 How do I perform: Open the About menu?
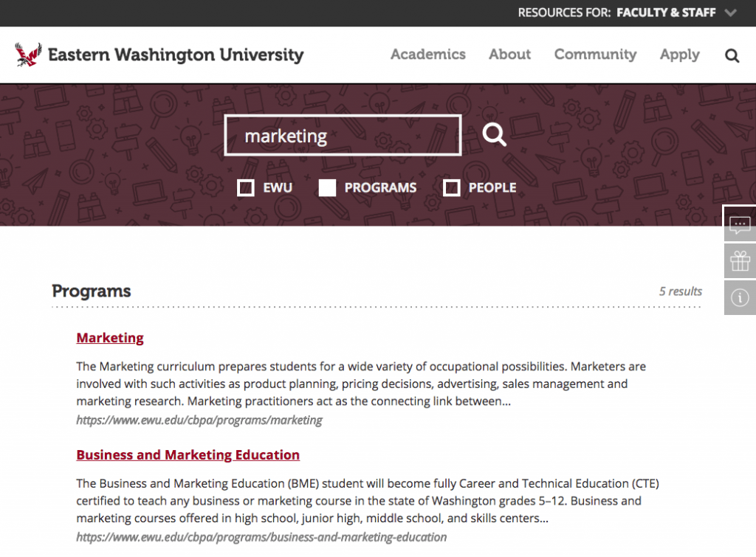509,55
